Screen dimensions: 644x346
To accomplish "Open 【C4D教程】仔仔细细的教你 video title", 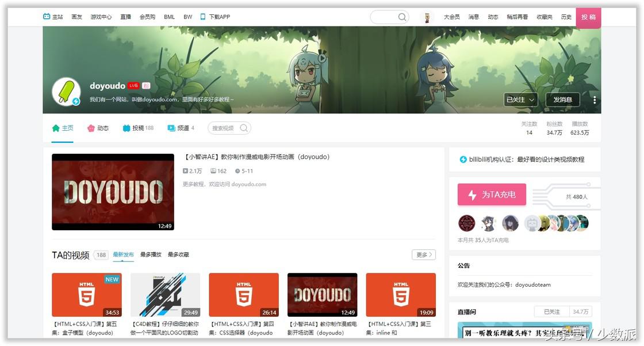I will coord(164,328).
